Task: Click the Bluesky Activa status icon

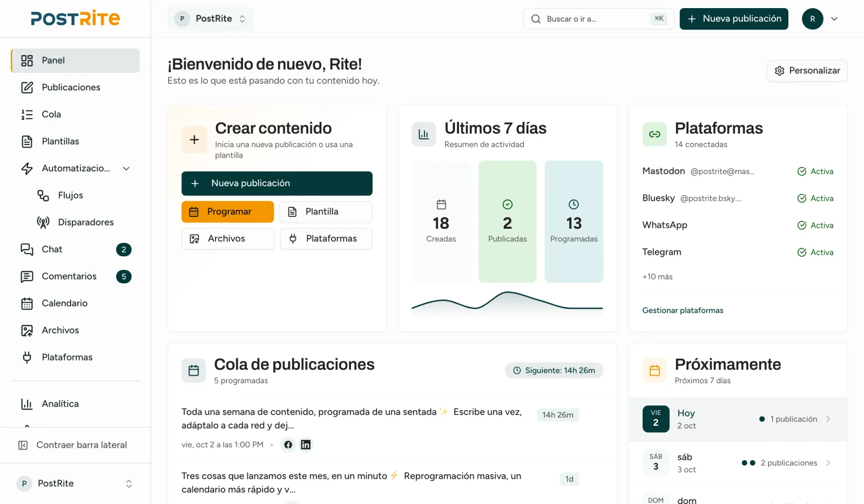Action: point(802,199)
